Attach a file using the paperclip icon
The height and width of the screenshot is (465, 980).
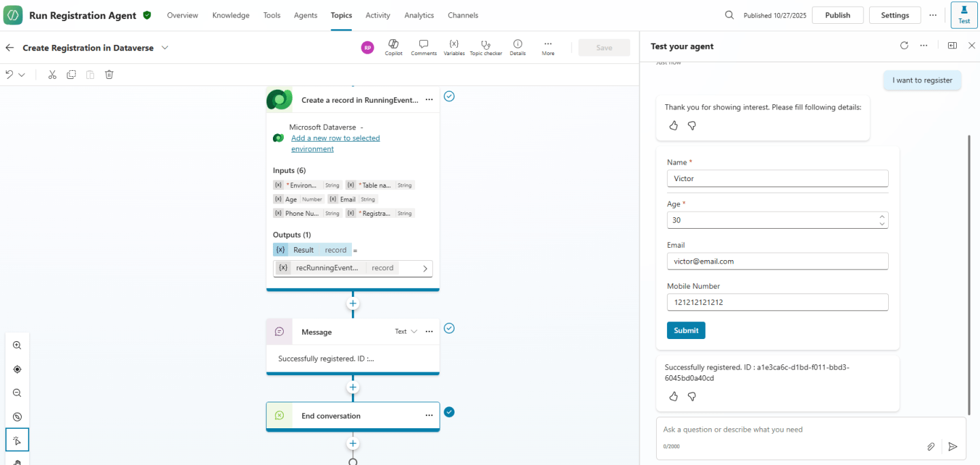click(x=931, y=447)
